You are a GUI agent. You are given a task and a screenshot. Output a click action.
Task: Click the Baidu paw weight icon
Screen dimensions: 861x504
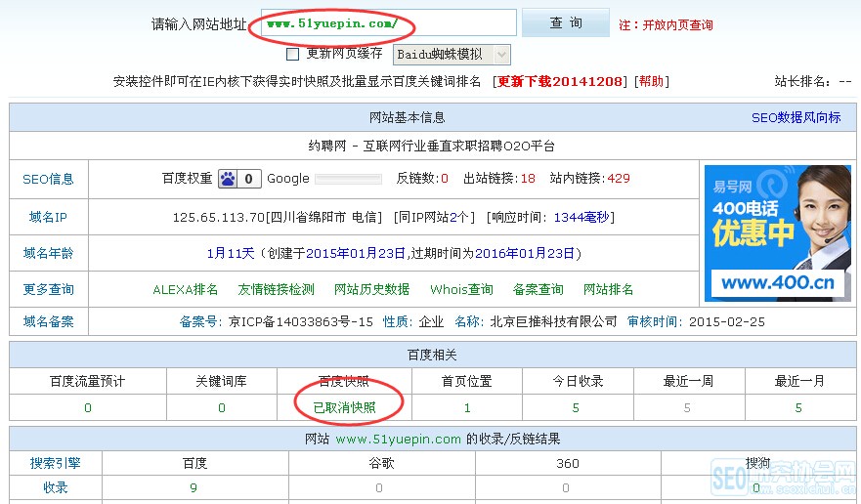coord(228,179)
